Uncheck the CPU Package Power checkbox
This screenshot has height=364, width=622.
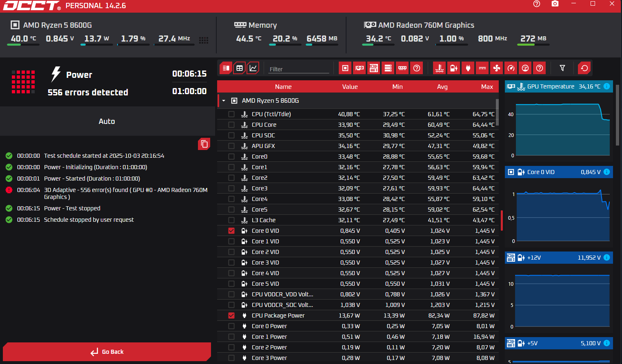pos(231,315)
